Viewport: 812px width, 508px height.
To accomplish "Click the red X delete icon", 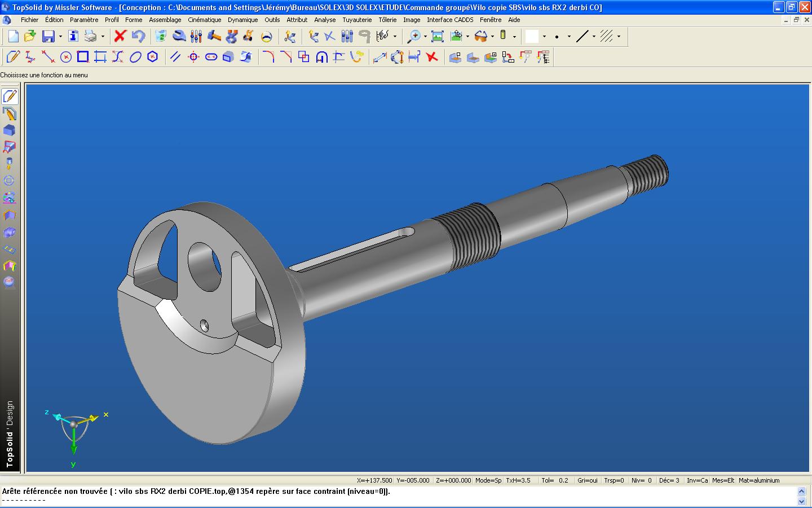I will (120, 37).
